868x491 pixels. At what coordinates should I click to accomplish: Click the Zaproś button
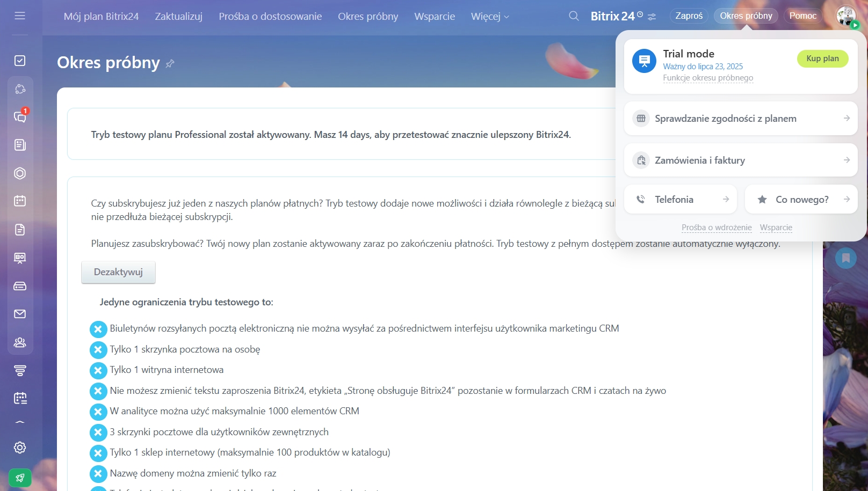[689, 16]
